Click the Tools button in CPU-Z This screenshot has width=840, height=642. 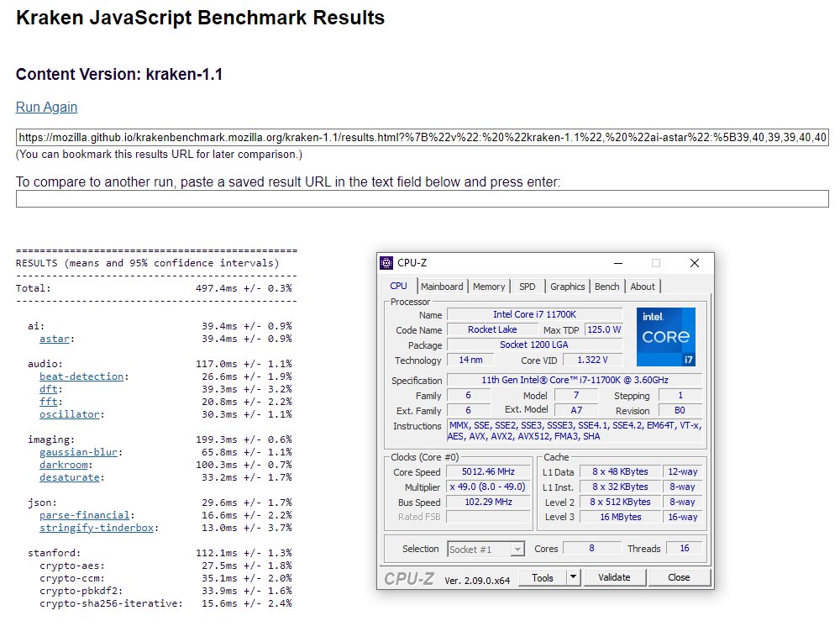(543, 577)
